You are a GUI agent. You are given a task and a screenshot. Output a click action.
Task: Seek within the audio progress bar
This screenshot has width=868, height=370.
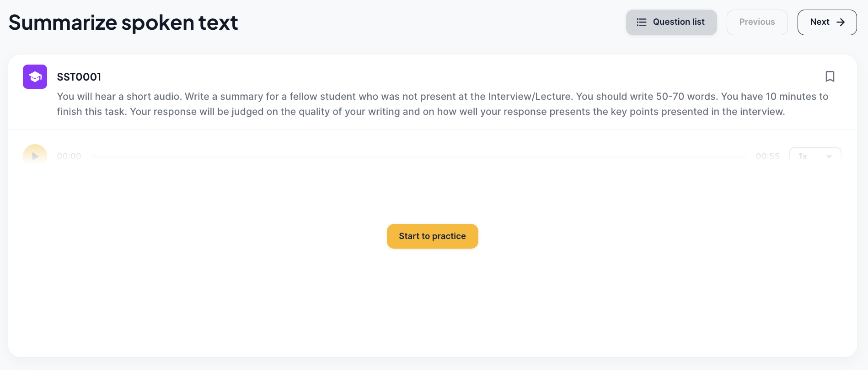click(418, 157)
